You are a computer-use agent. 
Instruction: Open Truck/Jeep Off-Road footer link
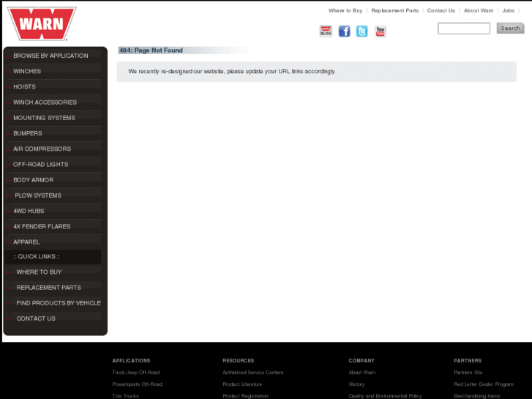tap(135, 373)
